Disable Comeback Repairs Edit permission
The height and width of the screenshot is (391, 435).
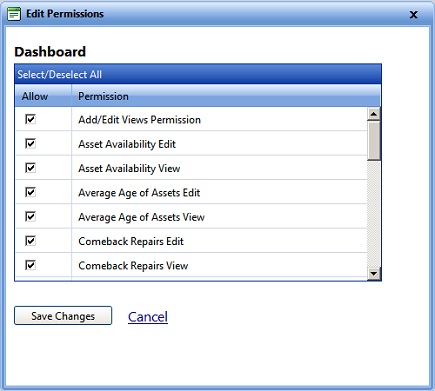30,241
